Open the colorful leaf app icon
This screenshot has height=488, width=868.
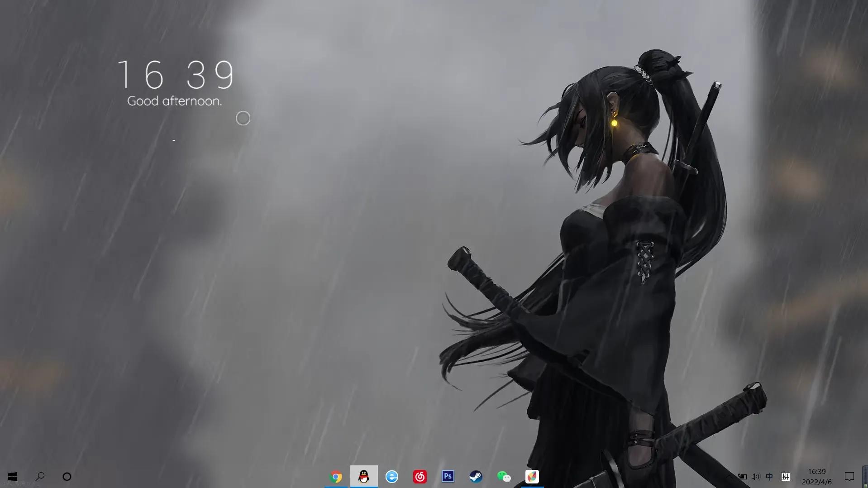532,477
